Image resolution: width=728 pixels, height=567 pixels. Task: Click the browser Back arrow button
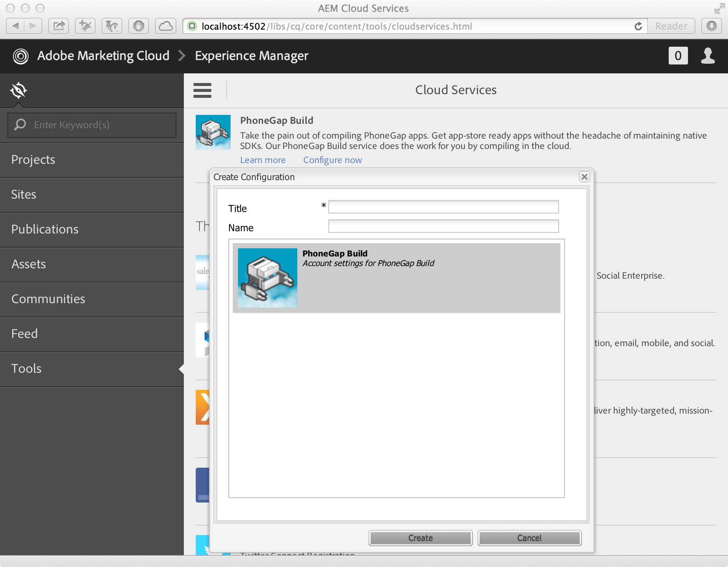coord(16,26)
